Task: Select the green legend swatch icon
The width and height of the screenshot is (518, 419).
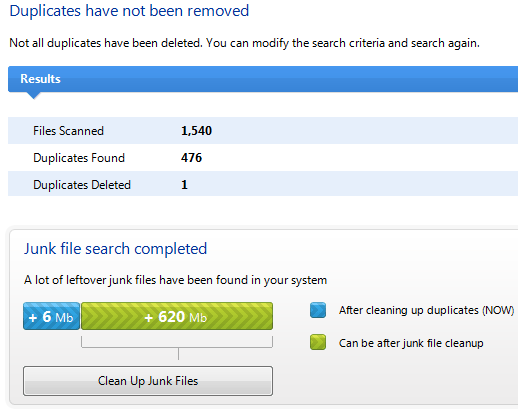Action: point(318,342)
